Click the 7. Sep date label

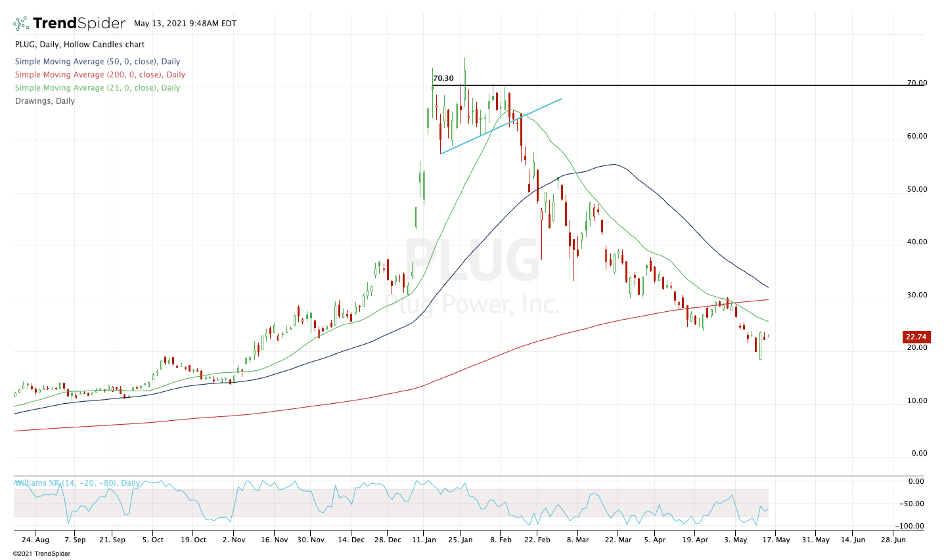[75, 540]
